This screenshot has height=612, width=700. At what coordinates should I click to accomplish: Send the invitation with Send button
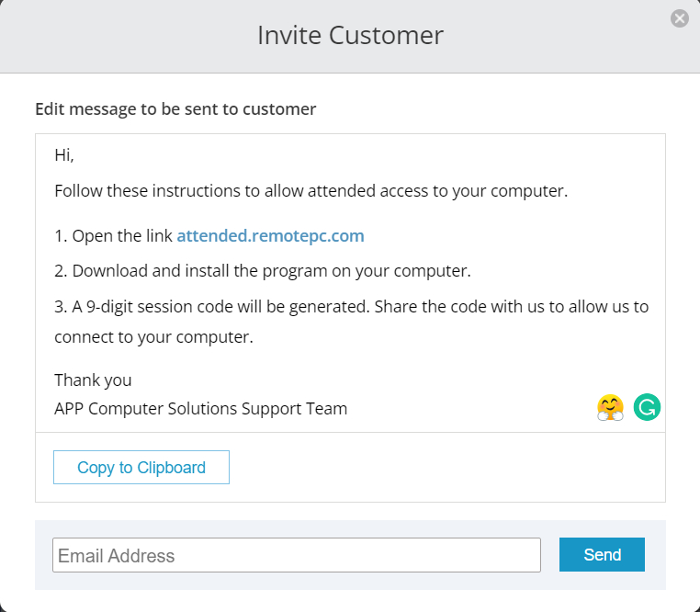pos(602,555)
